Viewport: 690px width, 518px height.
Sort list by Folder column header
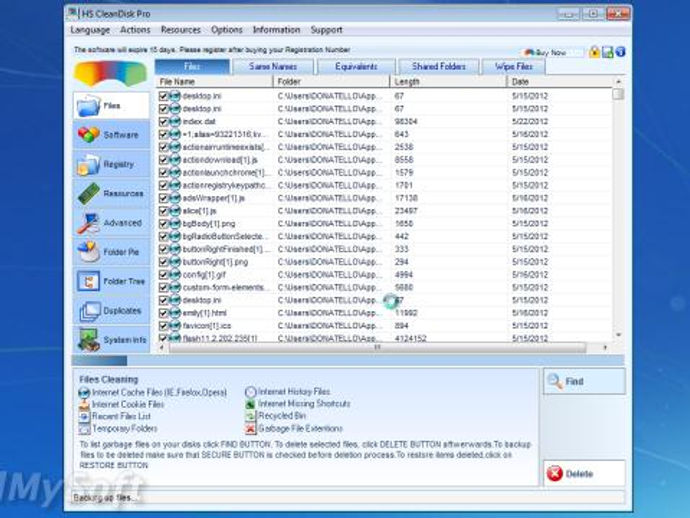point(331,82)
